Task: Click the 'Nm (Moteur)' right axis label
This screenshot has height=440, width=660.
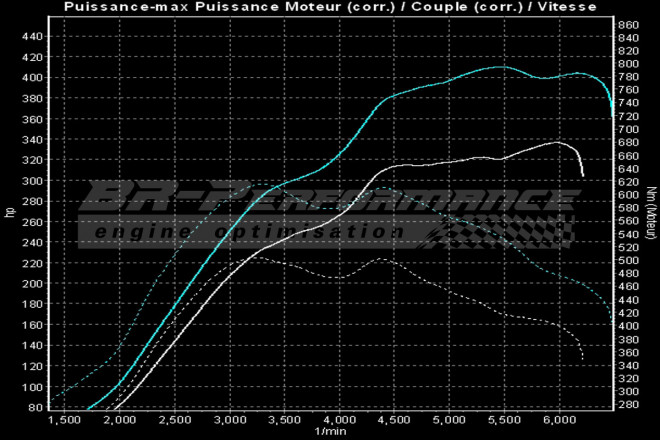Action: [650, 212]
